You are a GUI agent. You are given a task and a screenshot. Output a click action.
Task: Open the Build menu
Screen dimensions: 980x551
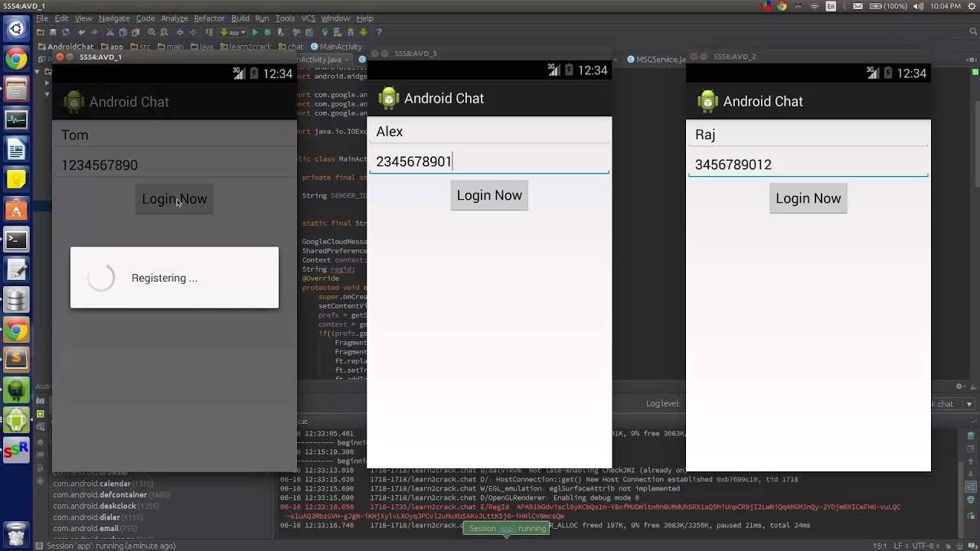click(x=240, y=18)
